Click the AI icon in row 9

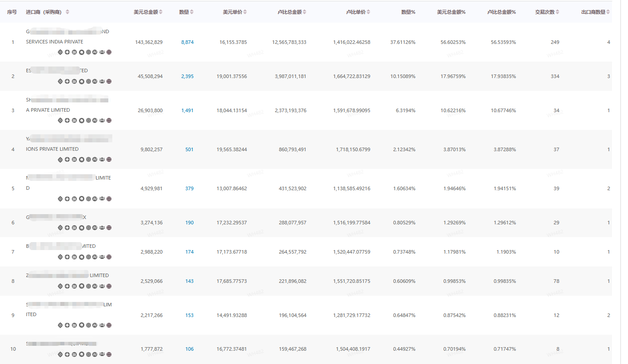pyautogui.click(x=95, y=325)
